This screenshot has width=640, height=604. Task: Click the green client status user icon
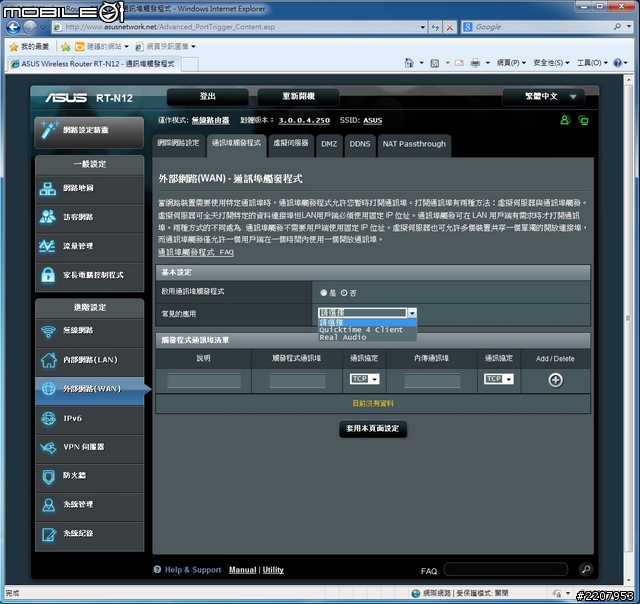[x=565, y=120]
